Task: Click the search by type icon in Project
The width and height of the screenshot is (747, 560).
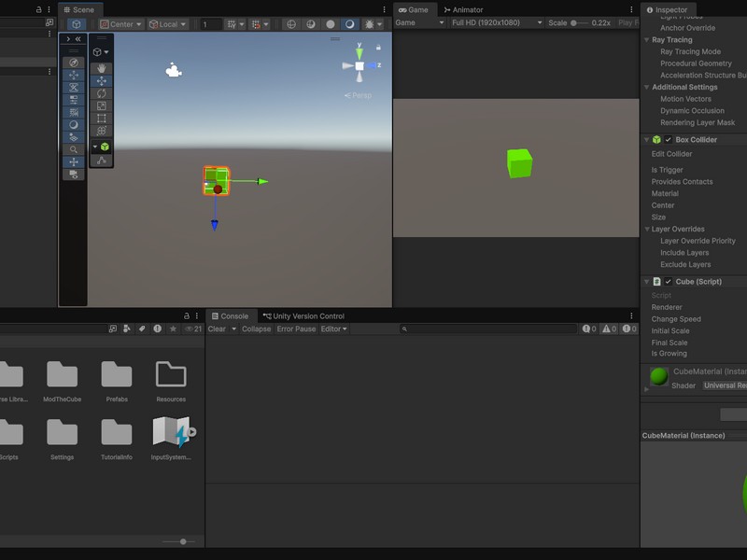Action: pos(127,329)
